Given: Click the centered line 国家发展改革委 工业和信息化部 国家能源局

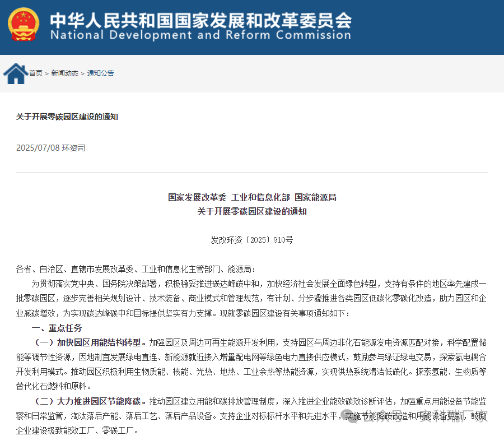Looking at the screenshot, I should point(252,197).
